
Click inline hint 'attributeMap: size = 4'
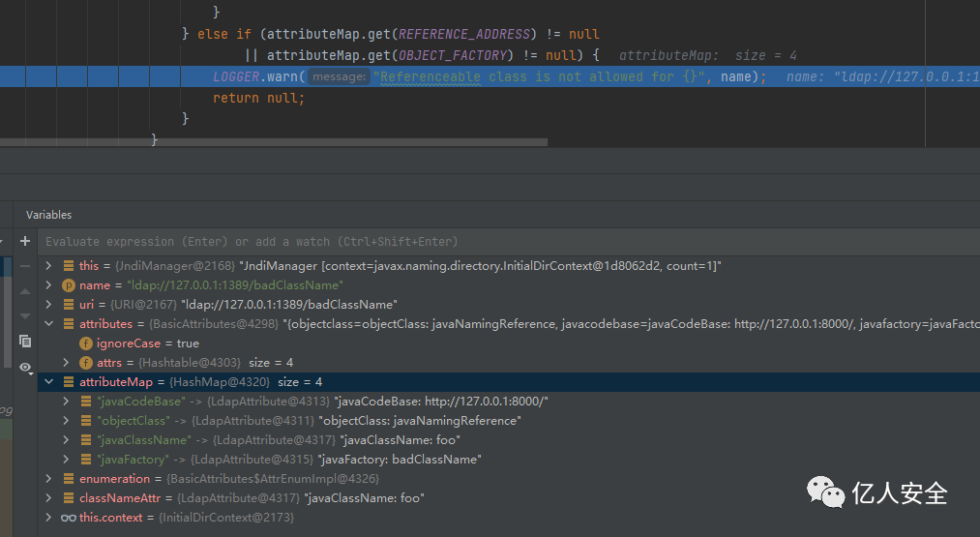707,56
